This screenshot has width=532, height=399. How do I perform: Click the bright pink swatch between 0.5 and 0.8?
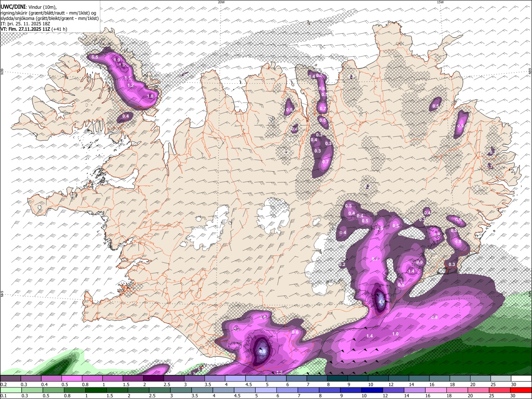tap(72, 378)
